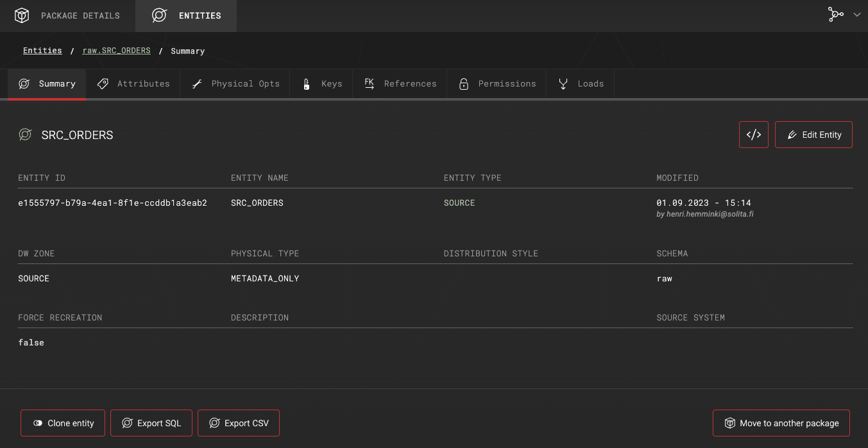The width and height of the screenshot is (868, 448).
Task: Click the key icon on the Keys tab
Action: pos(306,83)
